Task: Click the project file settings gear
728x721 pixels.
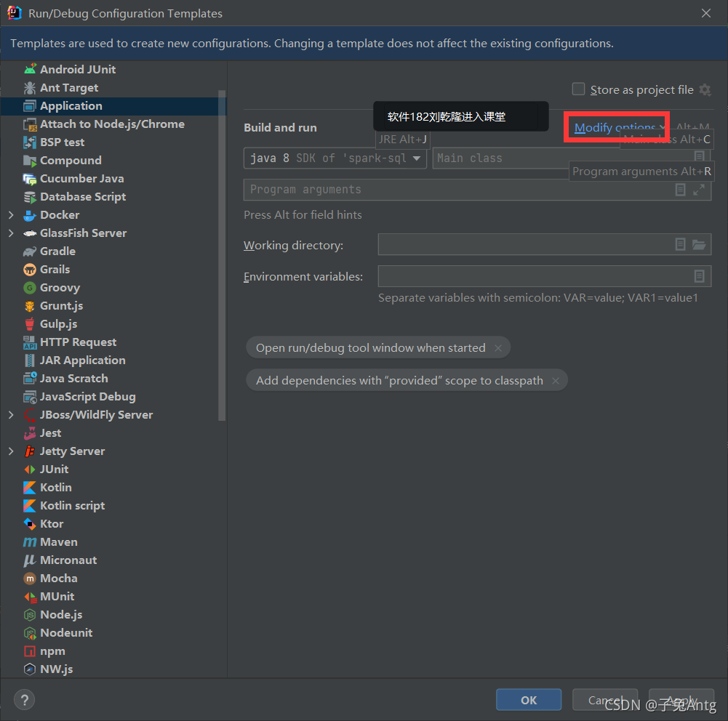Action: click(x=705, y=89)
